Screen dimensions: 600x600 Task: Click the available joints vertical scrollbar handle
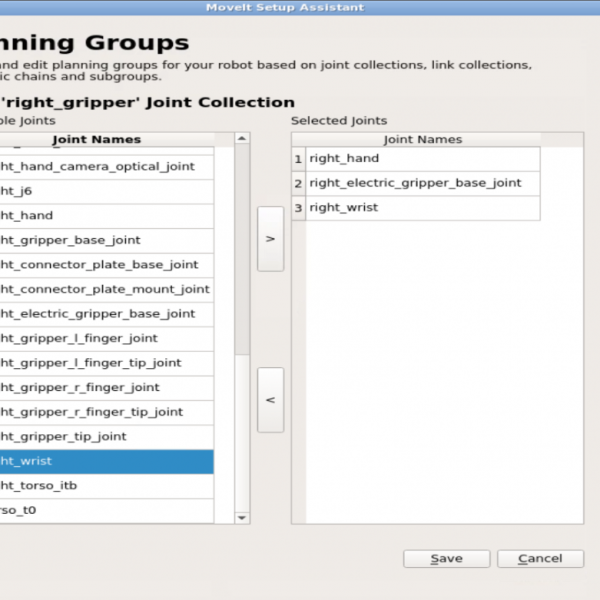[x=242, y=249]
